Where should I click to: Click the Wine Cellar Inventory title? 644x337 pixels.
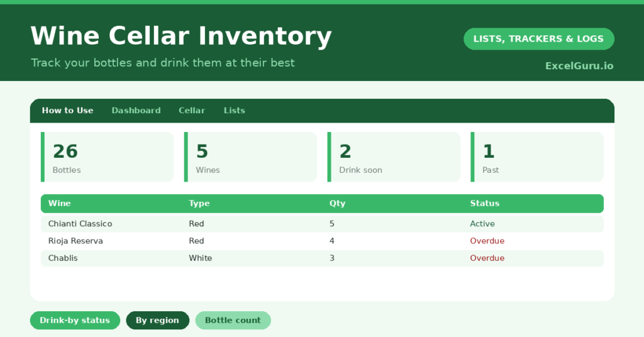click(x=181, y=36)
